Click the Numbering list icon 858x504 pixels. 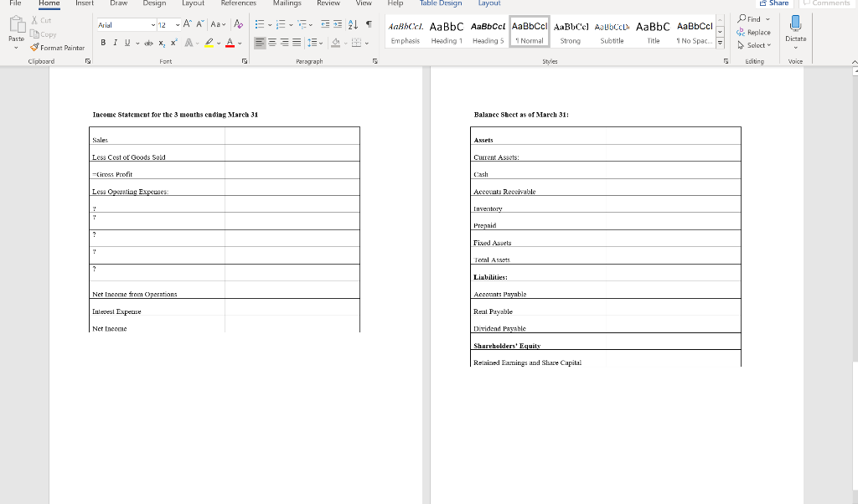point(281,24)
